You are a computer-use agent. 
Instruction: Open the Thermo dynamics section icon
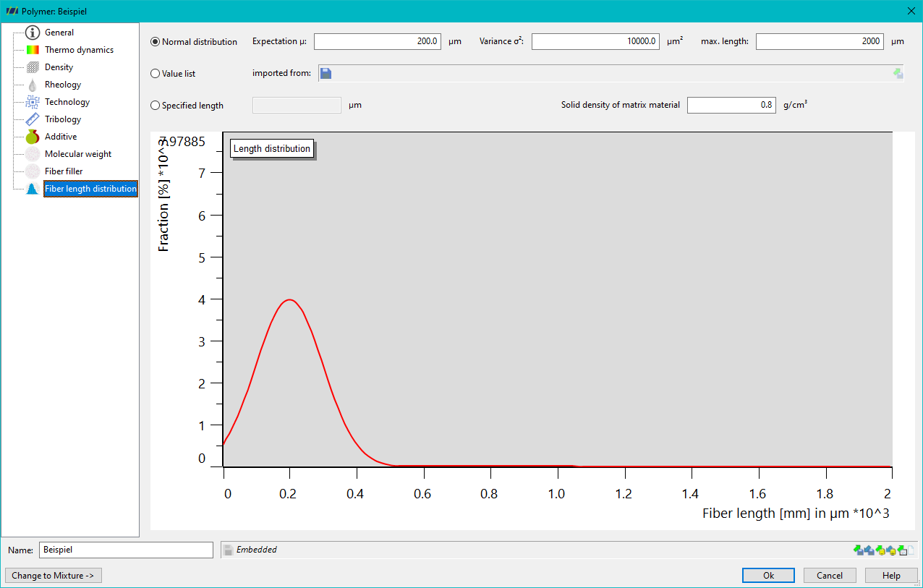pos(33,50)
